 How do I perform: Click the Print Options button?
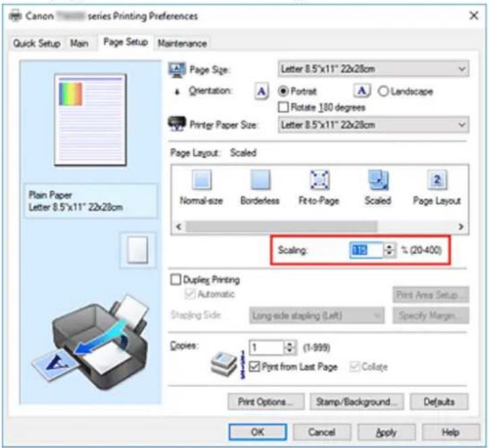pyautogui.click(x=266, y=401)
